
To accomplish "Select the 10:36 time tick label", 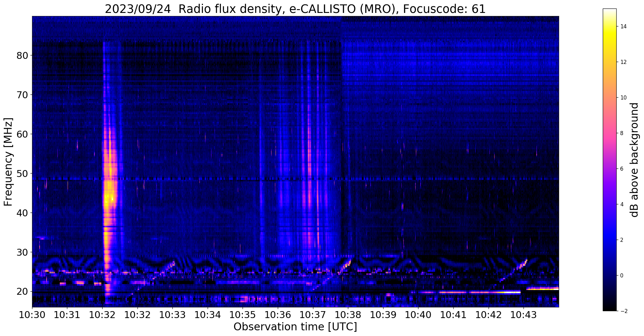I will [278, 315].
